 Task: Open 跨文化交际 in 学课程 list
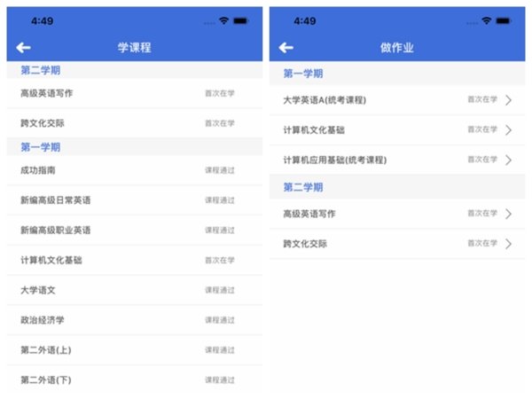(x=43, y=123)
